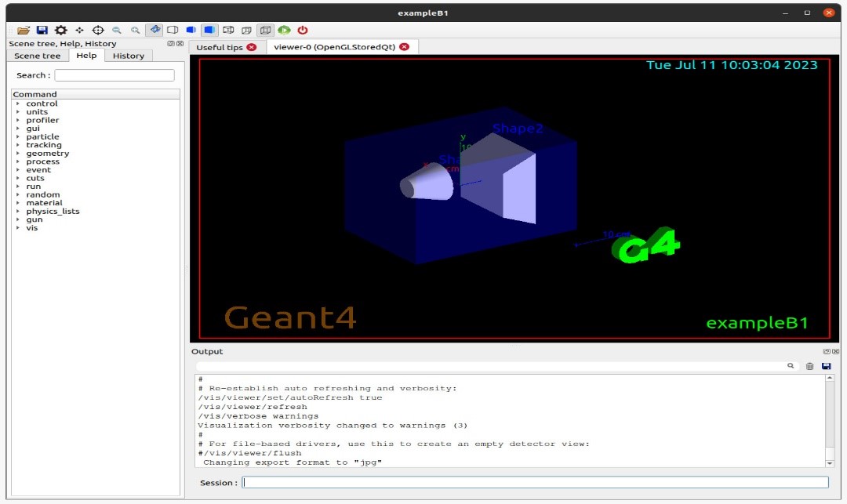Close the exampleB1 window
Image resolution: width=847 pixels, height=504 pixels.
pyautogui.click(x=829, y=13)
